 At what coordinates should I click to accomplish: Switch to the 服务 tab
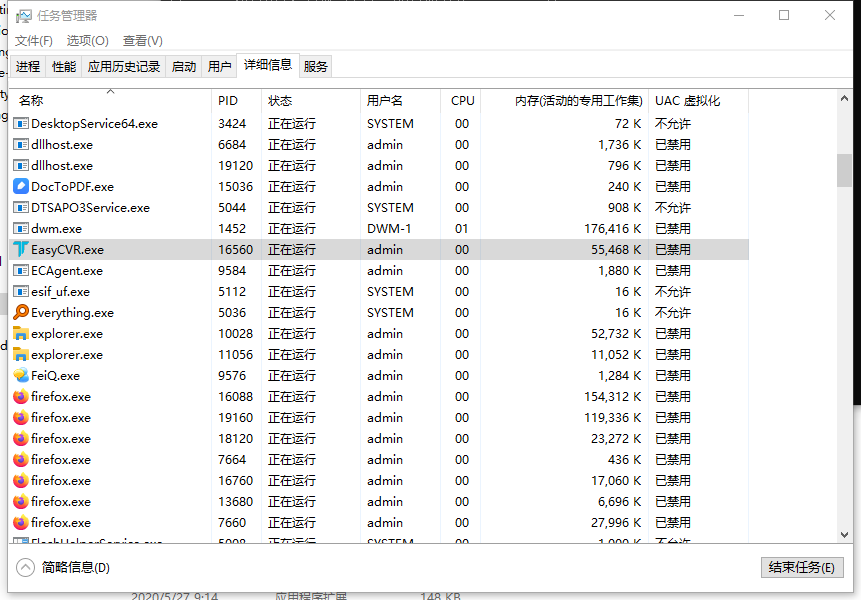[315, 66]
